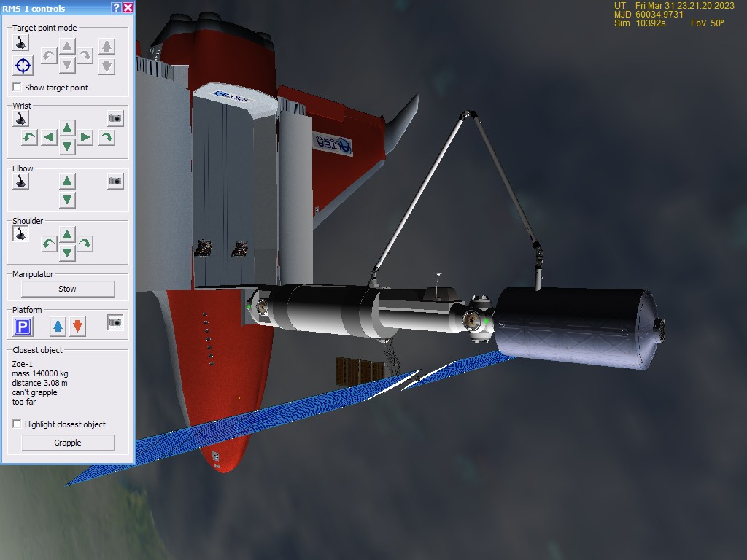Click the Platform park P icon
This screenshot has width=747, height=560.
[x=23, y=327]
